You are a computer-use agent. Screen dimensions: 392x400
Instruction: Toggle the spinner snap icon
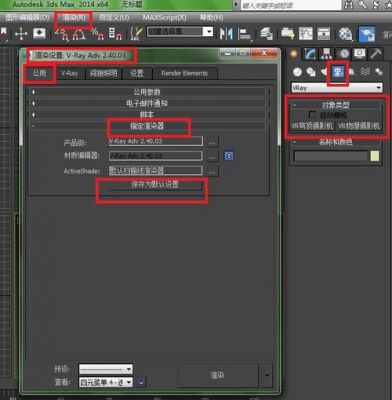point(115,34)
